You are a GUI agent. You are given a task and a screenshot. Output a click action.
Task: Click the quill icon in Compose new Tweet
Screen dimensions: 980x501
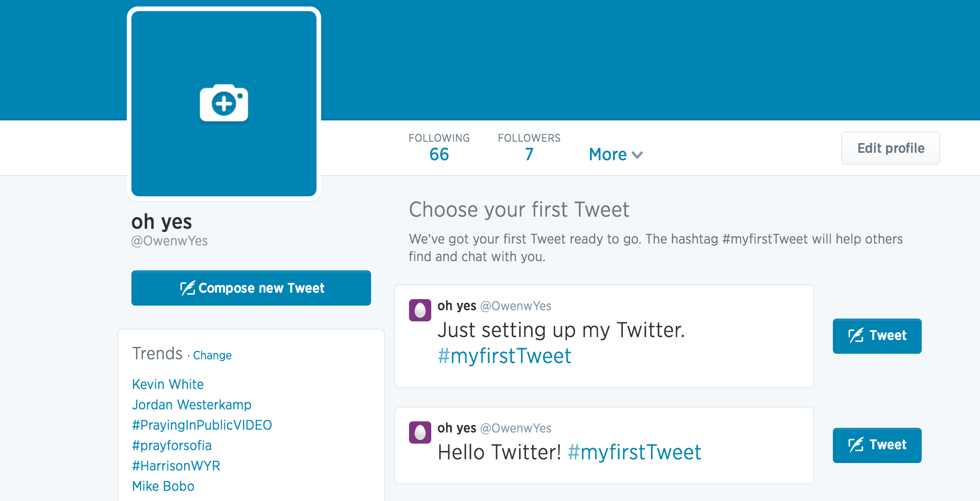click(x=187, y=288)
